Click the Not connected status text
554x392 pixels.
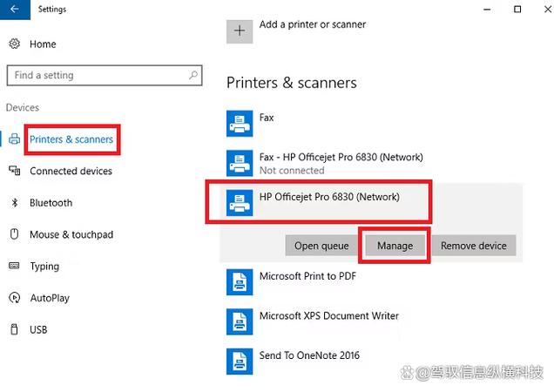pos(292,171)
